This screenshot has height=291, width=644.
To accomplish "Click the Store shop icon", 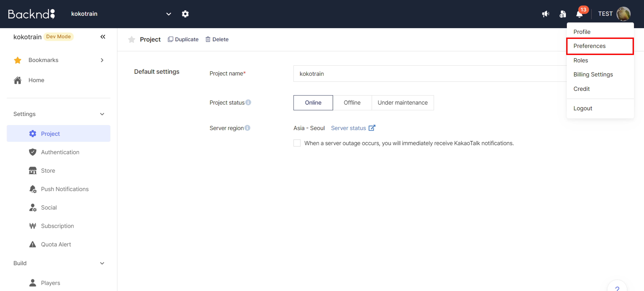I will 33,171.
